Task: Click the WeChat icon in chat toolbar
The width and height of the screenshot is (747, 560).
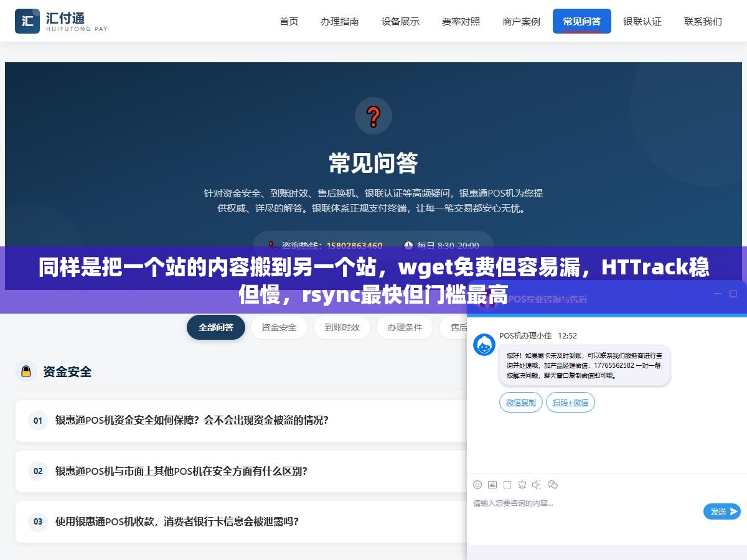Action: pyautogui.click(x=553, y=485)
